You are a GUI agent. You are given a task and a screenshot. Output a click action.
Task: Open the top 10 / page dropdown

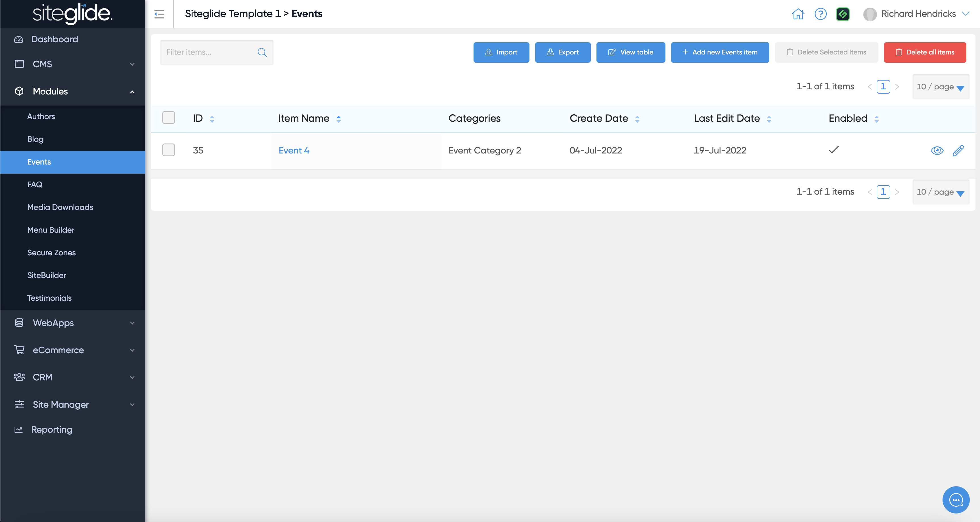tap(941, 87)
